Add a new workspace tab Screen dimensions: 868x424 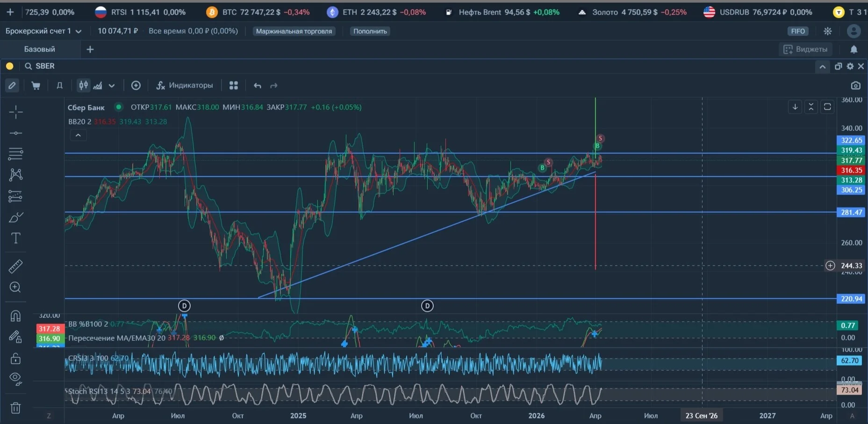(x=90, y=49)
